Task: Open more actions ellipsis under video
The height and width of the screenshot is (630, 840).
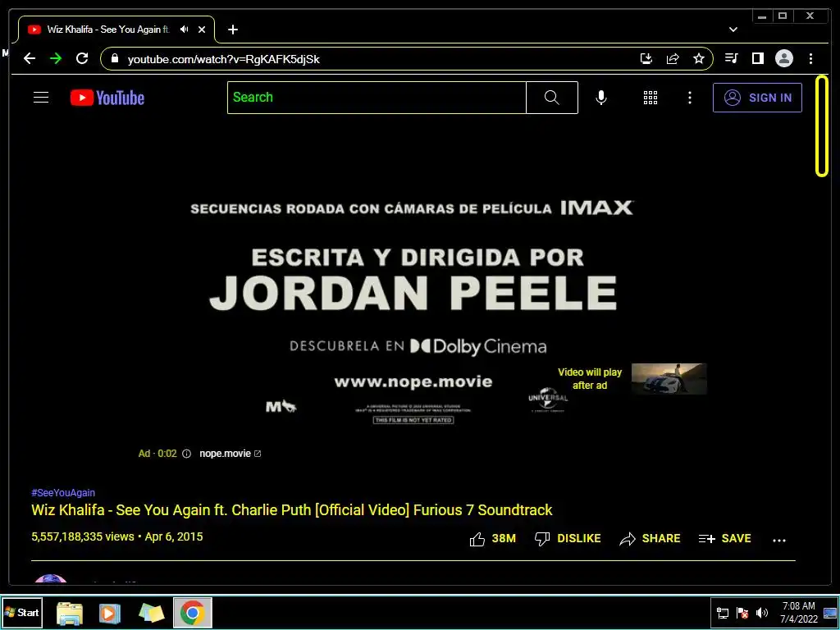Action: (x=779, y=540)
